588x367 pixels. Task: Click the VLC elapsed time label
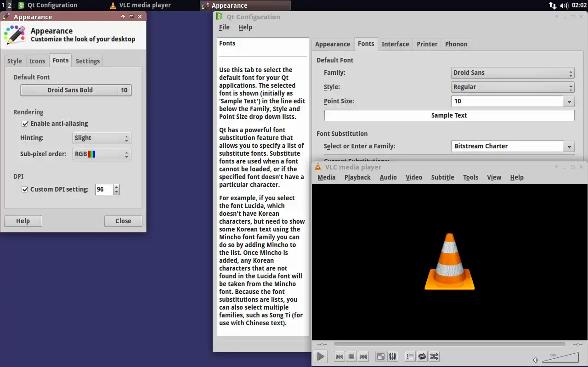pyautogui.click(x=322, y=344)
